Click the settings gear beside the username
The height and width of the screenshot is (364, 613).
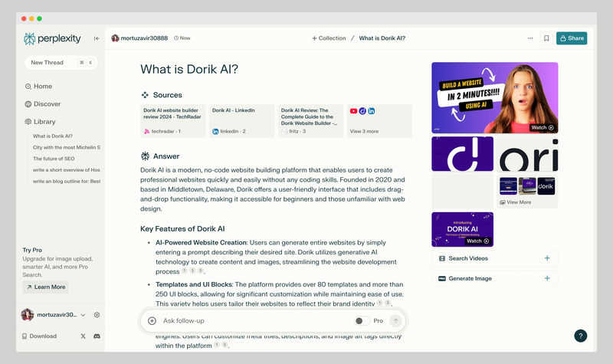(97, 315)
